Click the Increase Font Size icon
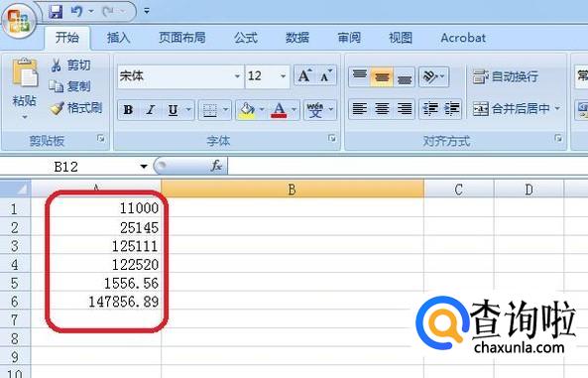This screenshot has height=378, width=588. tap(304, 75)
